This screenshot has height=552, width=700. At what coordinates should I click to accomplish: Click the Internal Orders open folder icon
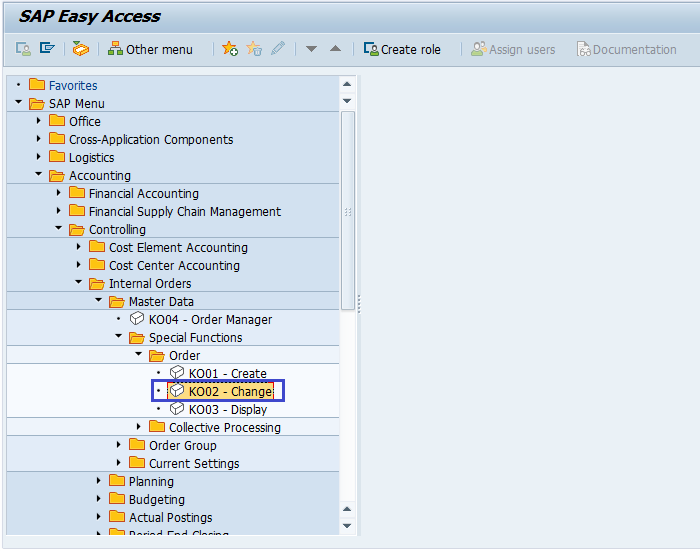[97, 284]
